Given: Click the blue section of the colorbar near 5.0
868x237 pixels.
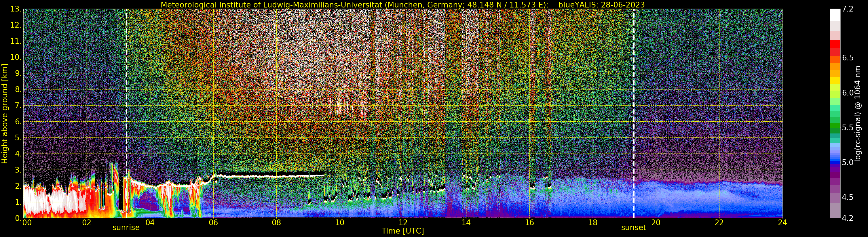Looking at the screenshot, I should click(x=835, y=162).
